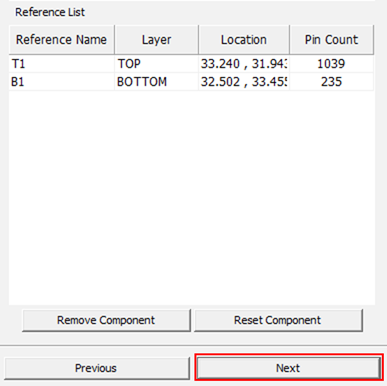
Task: Click Reset Component button
Action: (278, 320)
